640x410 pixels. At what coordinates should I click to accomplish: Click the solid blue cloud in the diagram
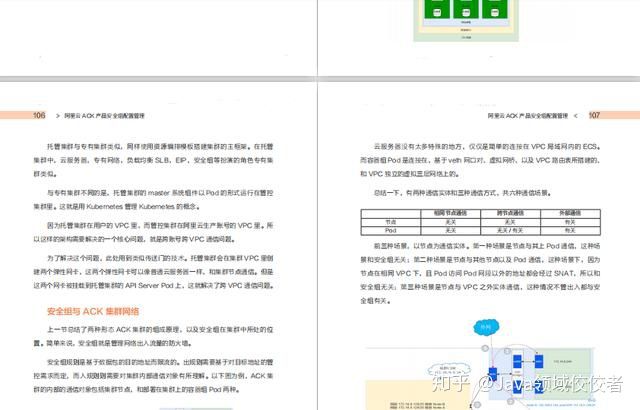click(486, 327)
